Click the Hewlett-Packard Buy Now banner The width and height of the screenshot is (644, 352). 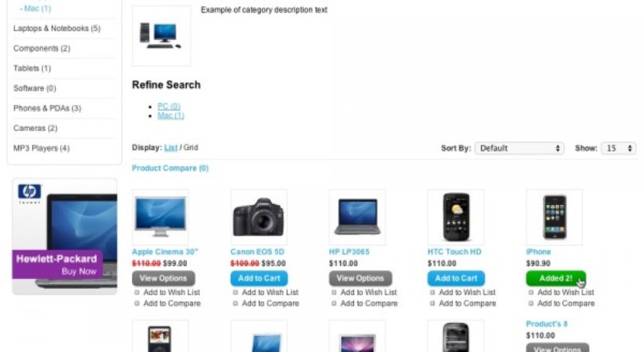tap(65, 237)
